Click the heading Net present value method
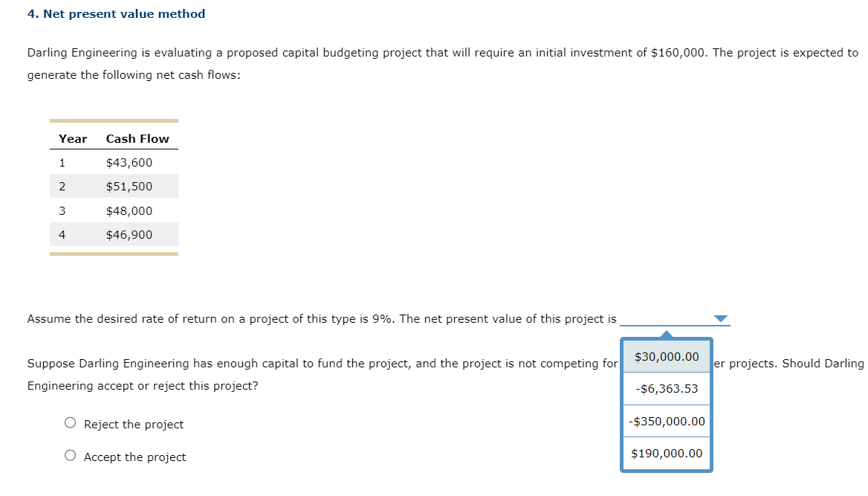 tap(115, 13)
